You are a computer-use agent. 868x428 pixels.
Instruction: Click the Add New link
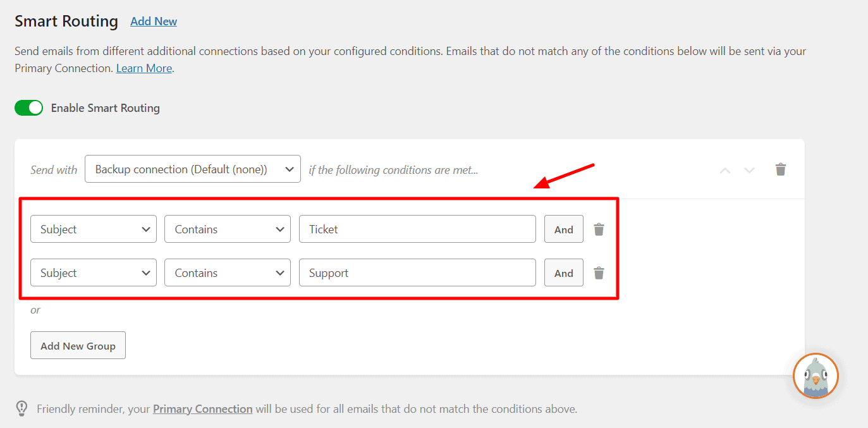coord(154,21)
